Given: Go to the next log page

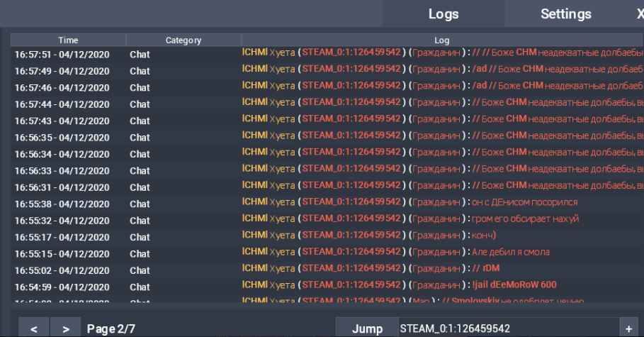Looking at the screenshot, I should coord(65,328).
